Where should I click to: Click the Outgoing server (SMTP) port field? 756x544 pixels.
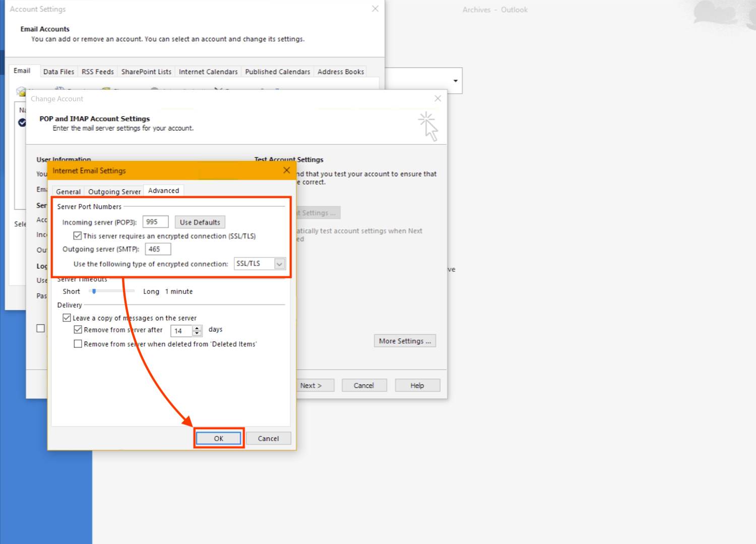pos(158,249)
